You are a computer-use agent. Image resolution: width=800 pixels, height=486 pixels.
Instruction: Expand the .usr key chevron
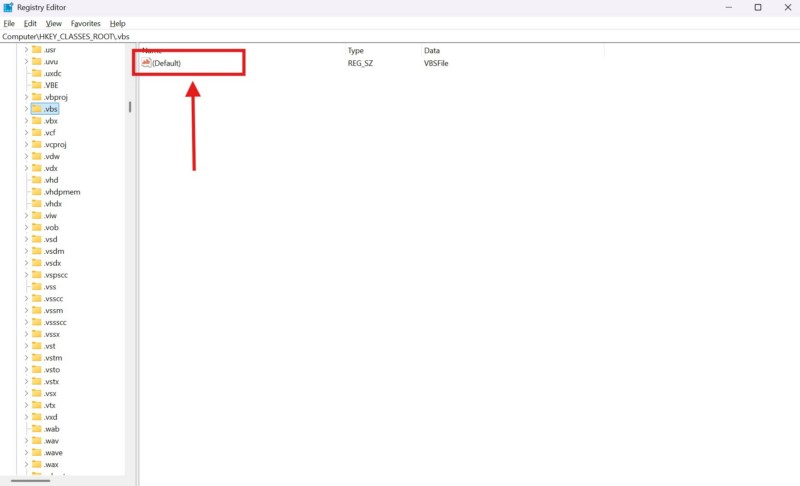tap(26, 49)
